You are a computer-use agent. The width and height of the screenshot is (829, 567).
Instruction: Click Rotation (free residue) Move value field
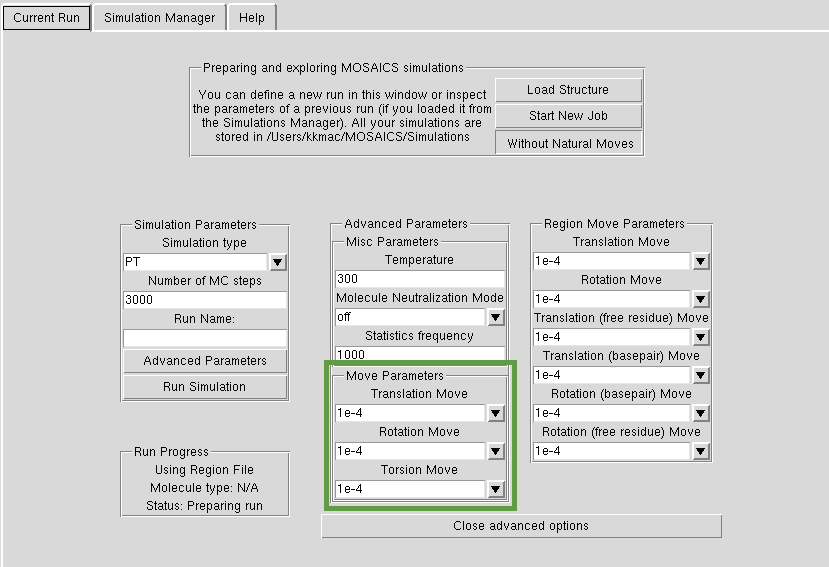click(612, 451)
